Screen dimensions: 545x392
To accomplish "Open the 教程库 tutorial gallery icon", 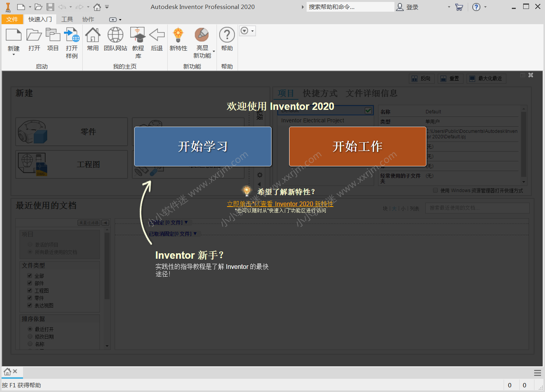I will (138, 35).
